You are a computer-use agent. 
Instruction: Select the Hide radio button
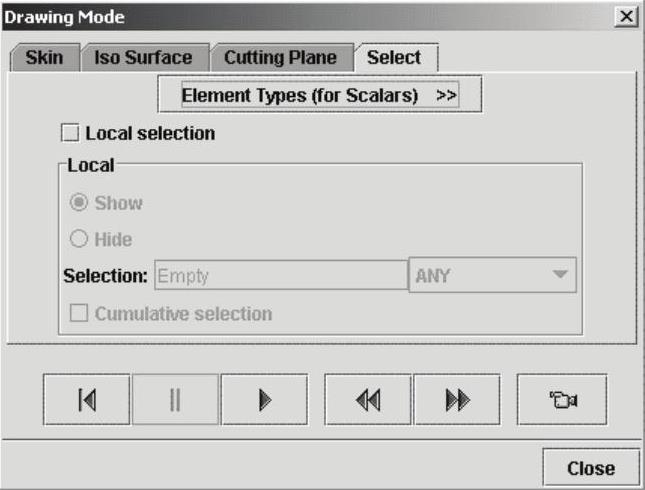pos(79,240)
